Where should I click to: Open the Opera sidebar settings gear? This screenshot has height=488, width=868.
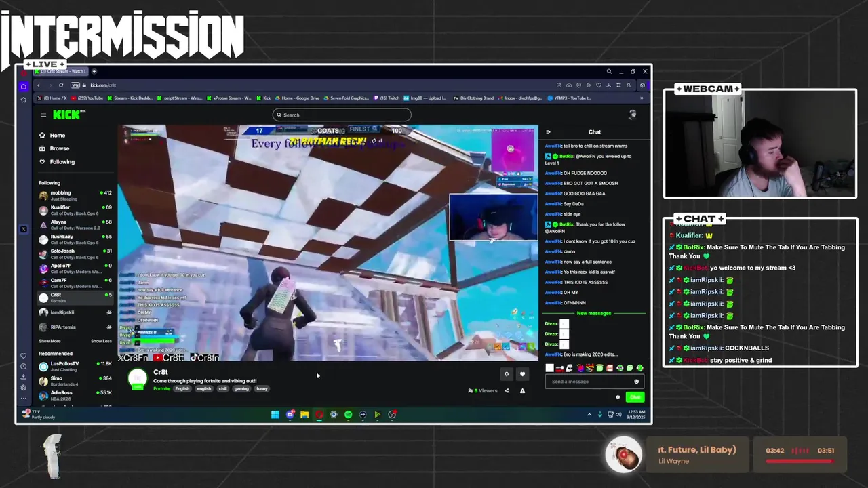coord(24,387)
